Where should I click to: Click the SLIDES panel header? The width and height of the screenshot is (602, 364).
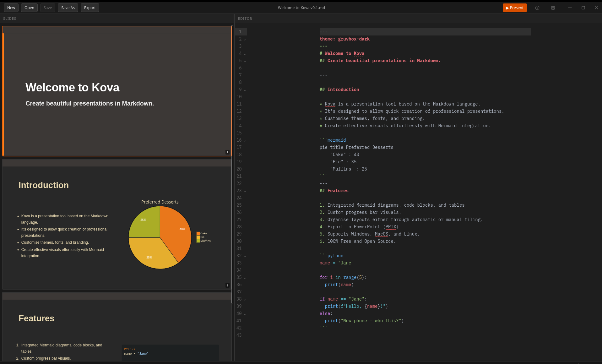point(9,19)
